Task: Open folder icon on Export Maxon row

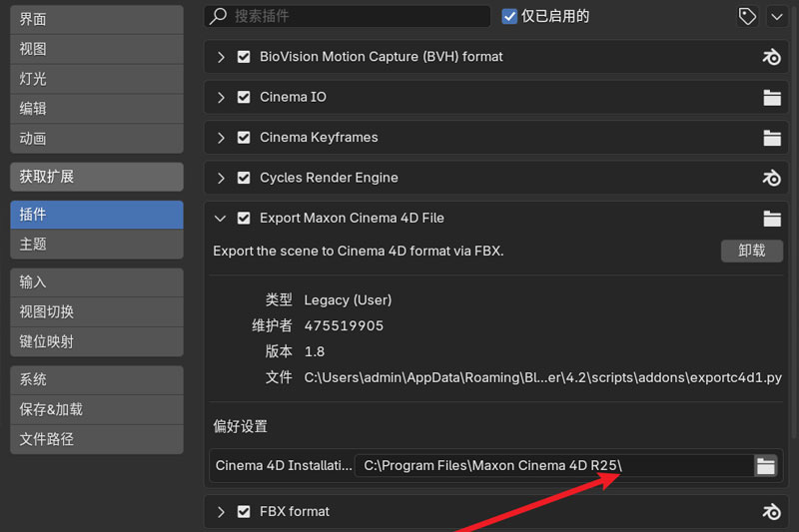Action: click(x=771, y=219)
